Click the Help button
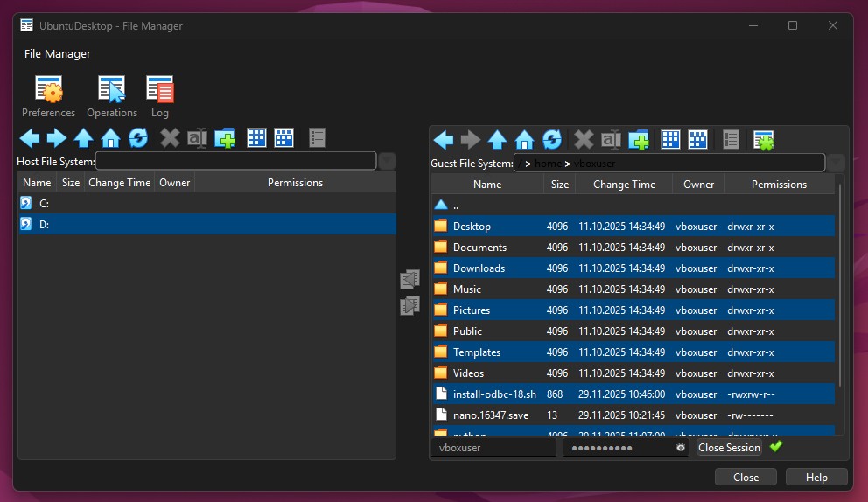This screenshot has height=502, width=868. pos(816,478)
